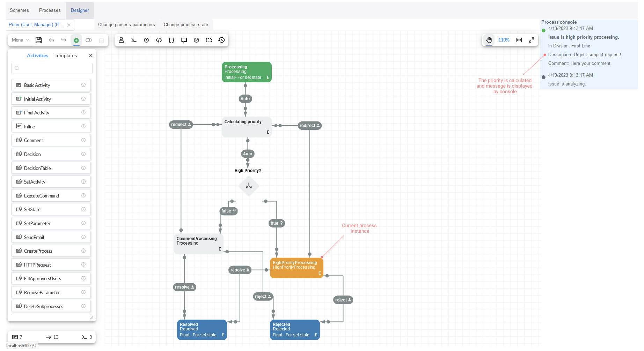Switch to Activities panel tab
644x351 pixels.
click(x=37, y=55)
